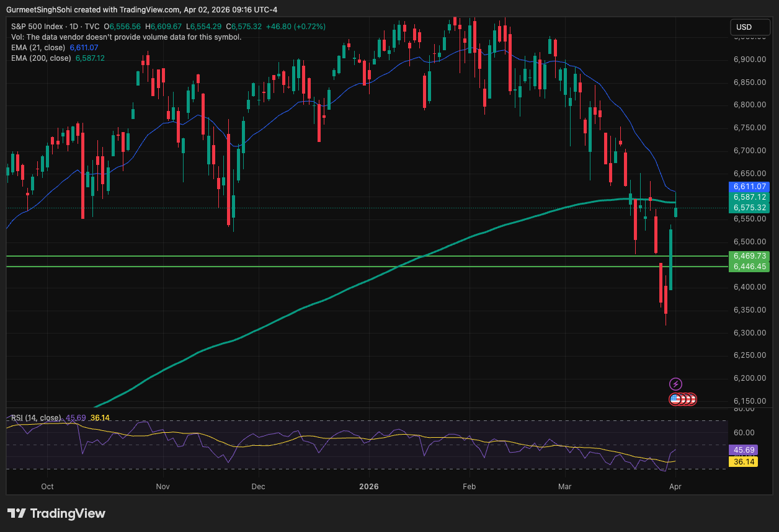The height and width of the screenshot is (532, 779).
Task: Click the Oct label on time axis
Action: click(47, 487)
